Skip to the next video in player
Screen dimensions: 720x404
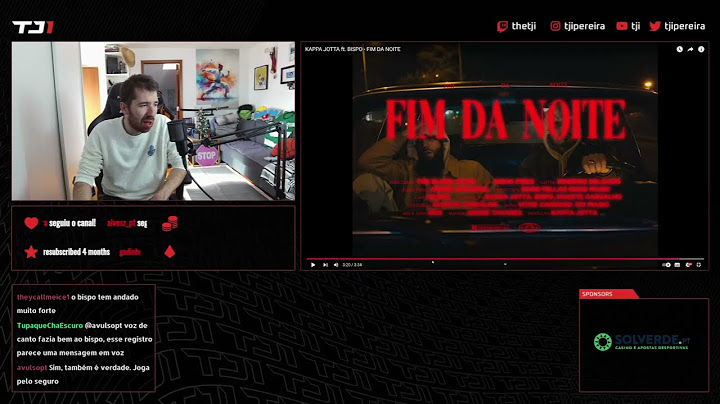(325, 265)
